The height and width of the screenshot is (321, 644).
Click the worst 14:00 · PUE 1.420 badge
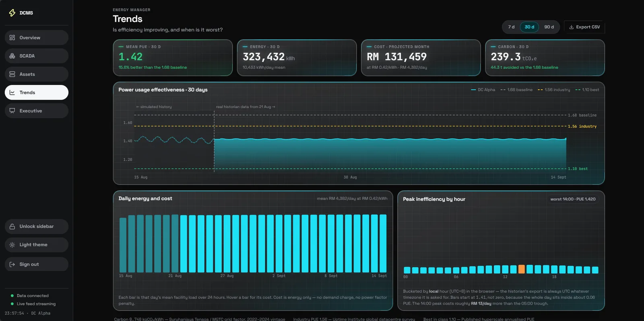pos(573,199)
